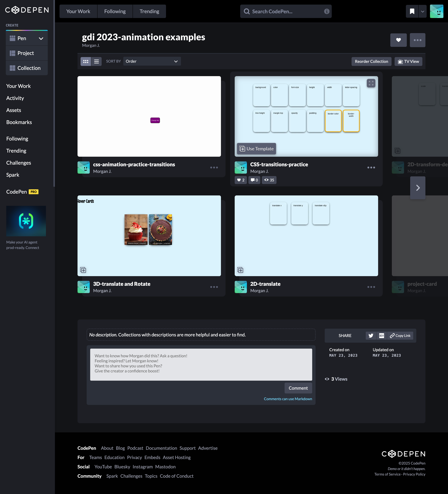The width and height of the screenshot is (448, 494).
Task: Switch to list view layout
Action: point(97,61)
